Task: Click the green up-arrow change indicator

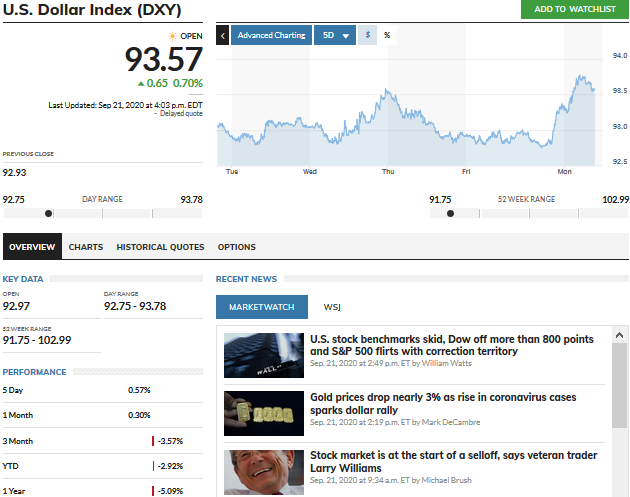Action: [x=141, y=84]
